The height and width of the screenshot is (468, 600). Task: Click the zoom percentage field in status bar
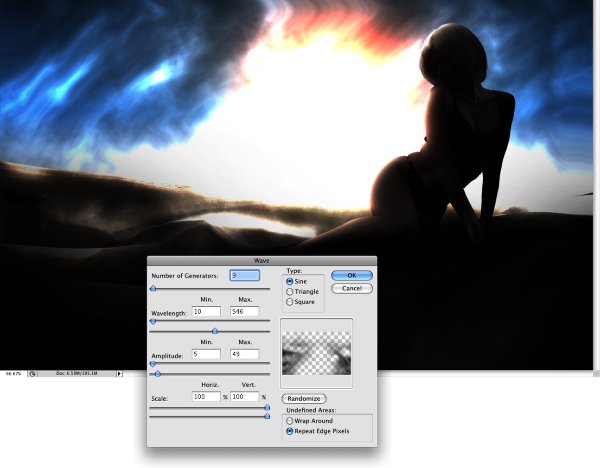[14, 373]
